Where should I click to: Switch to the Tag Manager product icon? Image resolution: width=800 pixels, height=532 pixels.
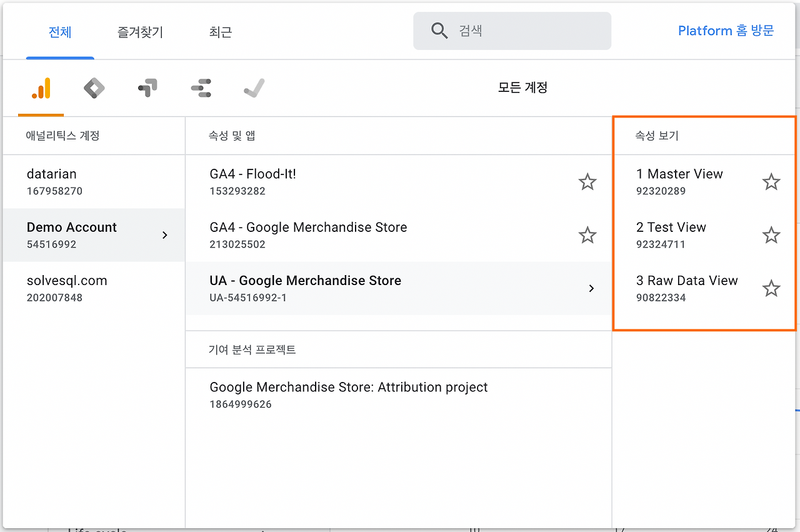(x=94, y=89)
